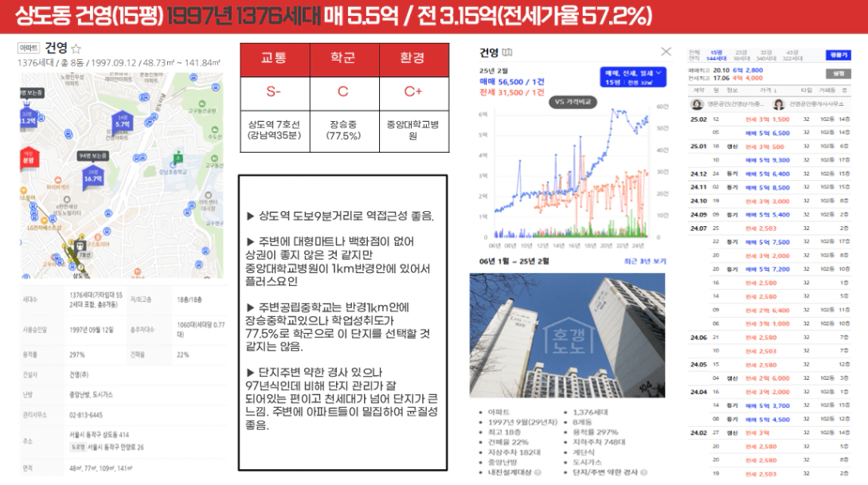Click the e편한세상 상도노빌리티 map marker
This screenshot has width=868, height=485.
click(x=67, y=200)
